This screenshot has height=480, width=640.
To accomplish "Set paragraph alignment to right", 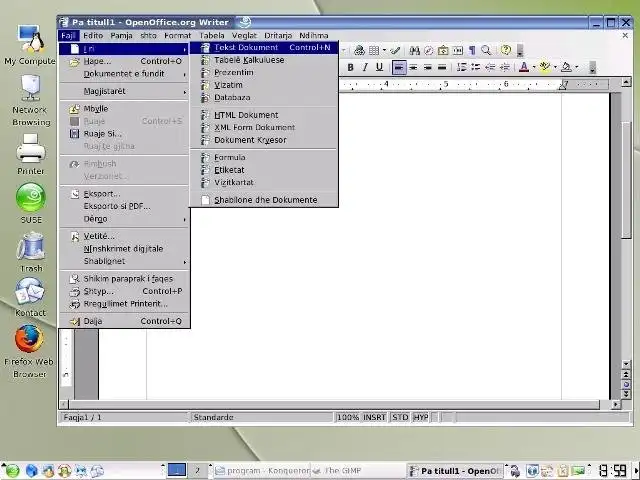I will pyautogui.click(x=428, y=67).
